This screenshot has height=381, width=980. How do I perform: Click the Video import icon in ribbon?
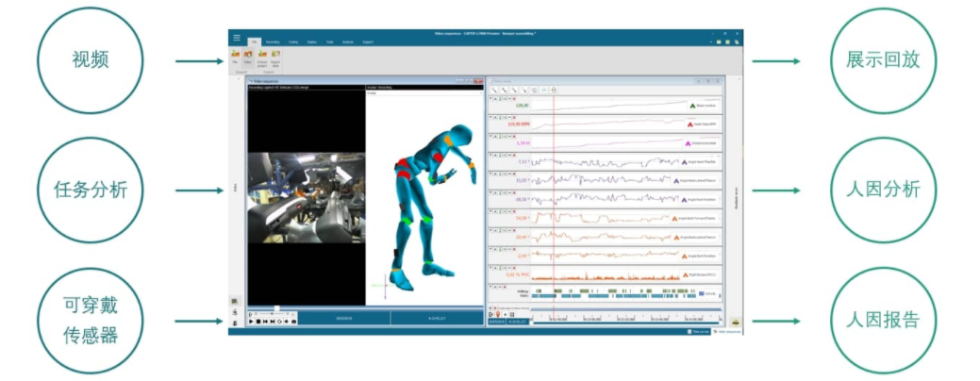(x=248, y=57)
